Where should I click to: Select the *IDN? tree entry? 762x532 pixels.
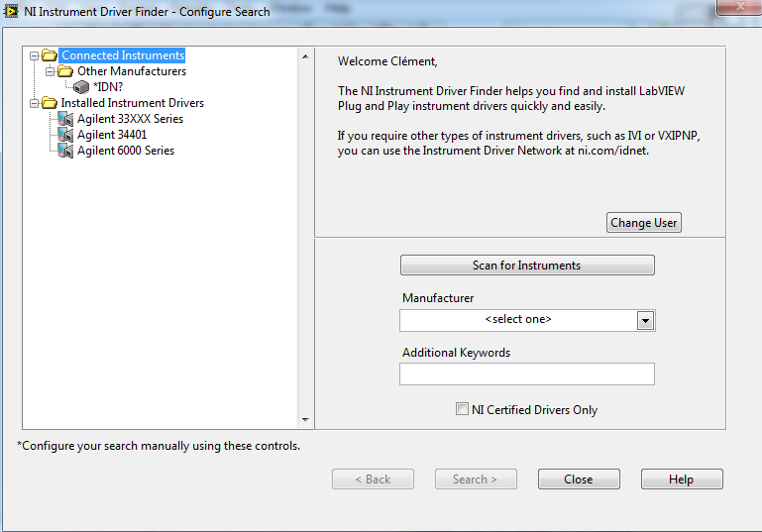click(108, 87)
